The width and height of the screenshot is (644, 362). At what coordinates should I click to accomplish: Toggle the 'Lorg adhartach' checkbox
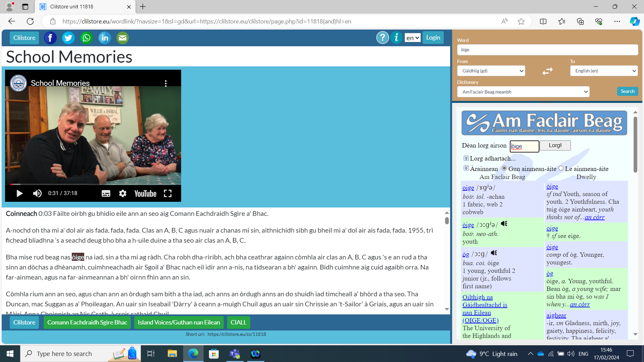pyautogui.click(x=466, y=158)
